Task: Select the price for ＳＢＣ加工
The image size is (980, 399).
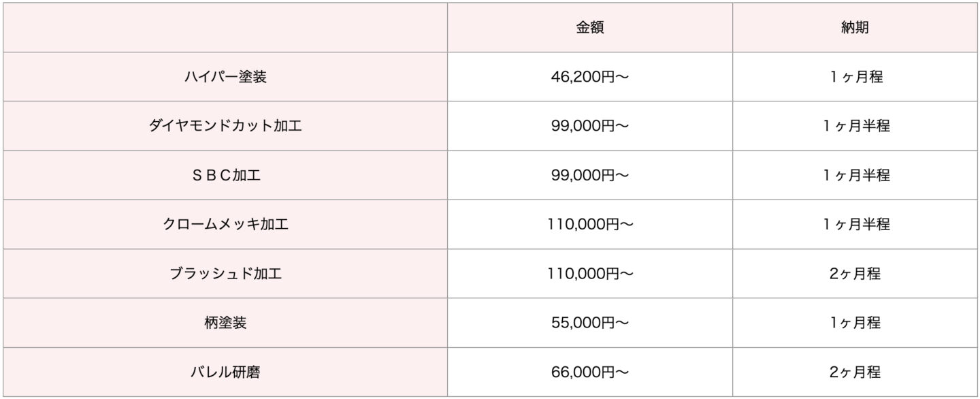Action: [x=589, y=176]
